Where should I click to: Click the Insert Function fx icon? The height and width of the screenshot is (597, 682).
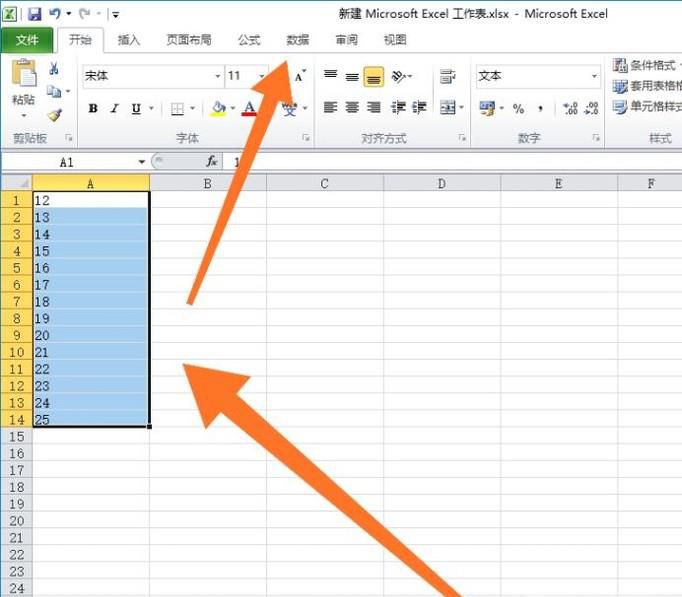(x=212, y=161)
